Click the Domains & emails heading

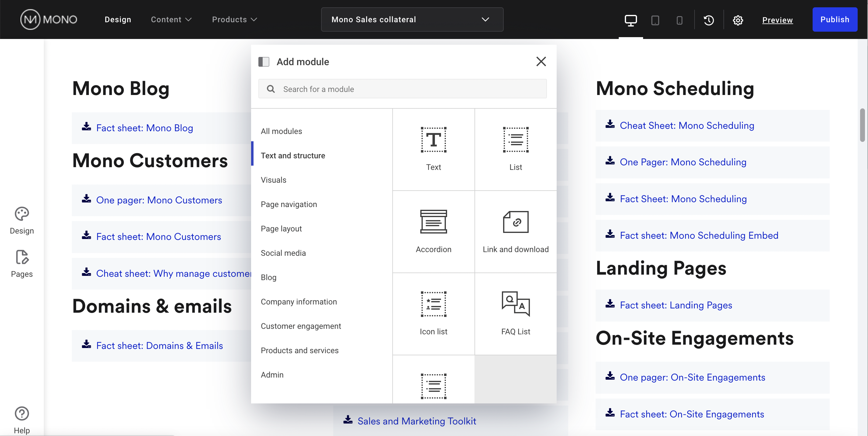pyautogui.click(x=152, y=306)
